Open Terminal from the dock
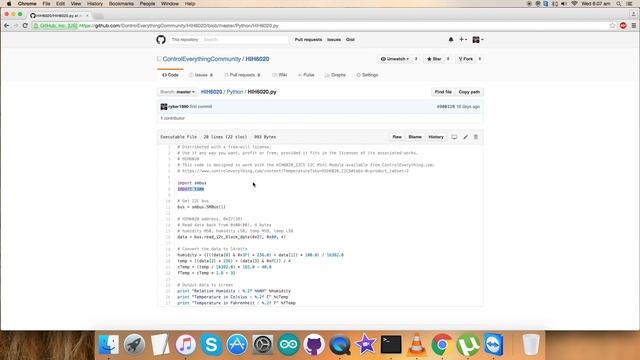This screenshot has height=360, width=640. click(391, 344)
